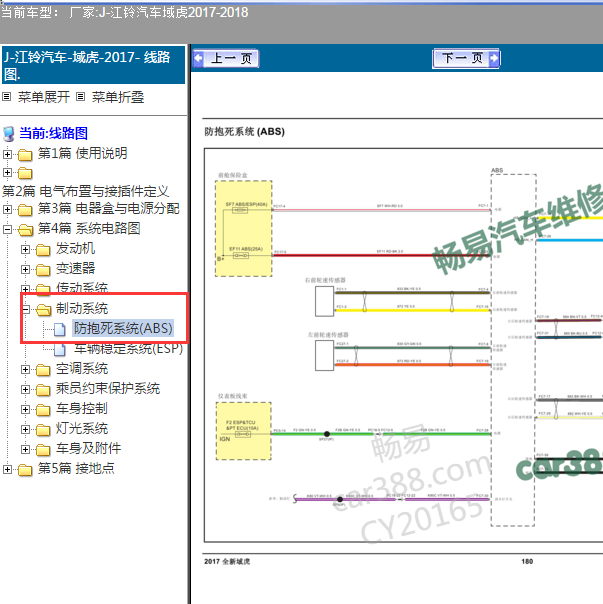Click folder icon of 灯光系统
The height and width of the screenshot is (604, 603).
click(43, 430)
